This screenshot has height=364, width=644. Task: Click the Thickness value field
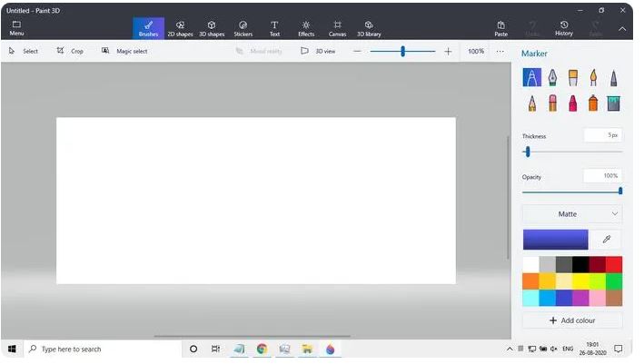tap(603, 135)
